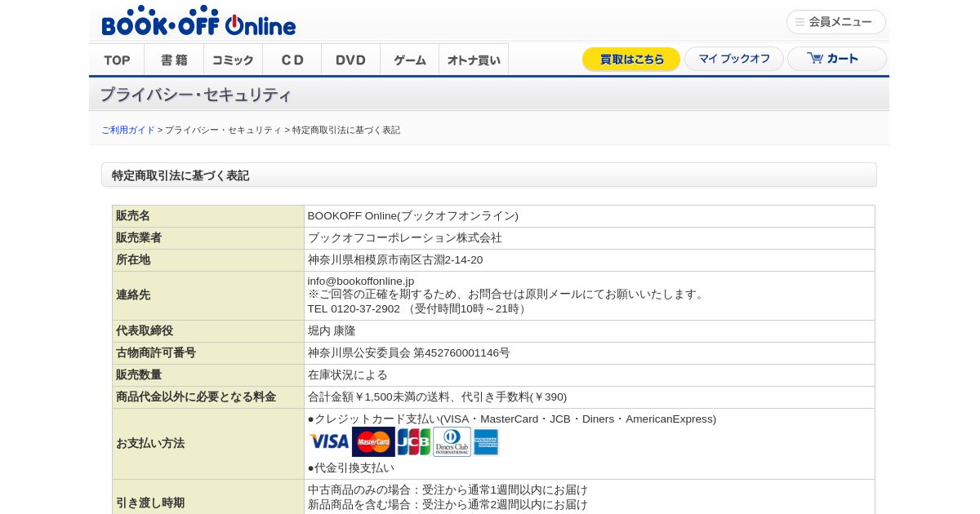The image size is (980, 514).
Task: Click the BOOK-OFF Online logo
Action: click(x=198, y=21)
